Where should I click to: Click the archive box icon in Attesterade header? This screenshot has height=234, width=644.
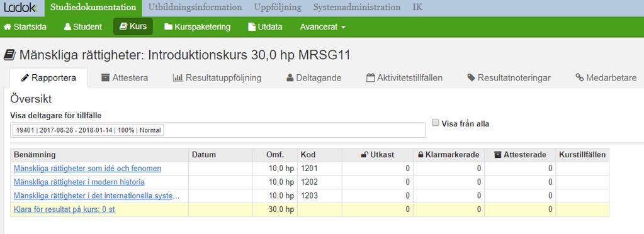498,155
